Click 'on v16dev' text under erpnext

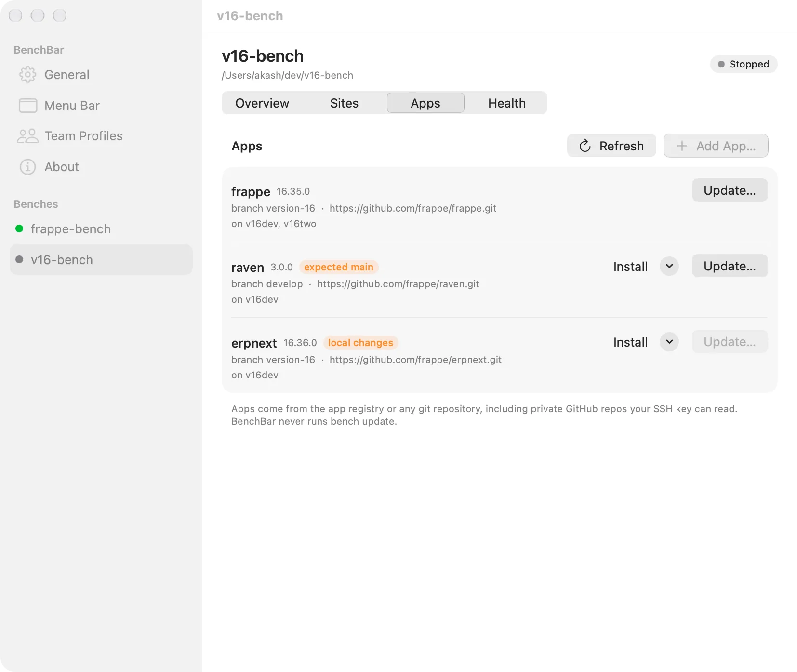(x=255, y=375)
